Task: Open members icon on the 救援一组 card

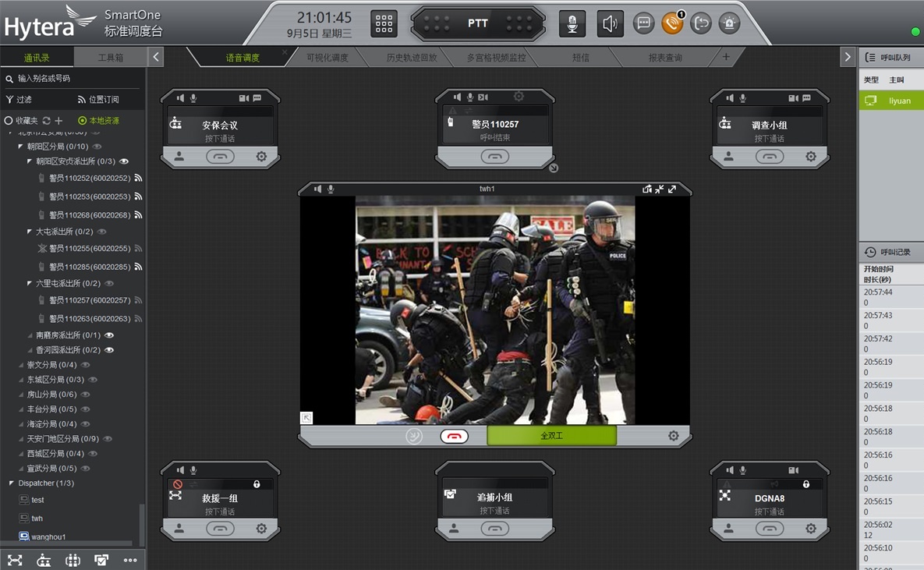Action: (x=179, y=528)
